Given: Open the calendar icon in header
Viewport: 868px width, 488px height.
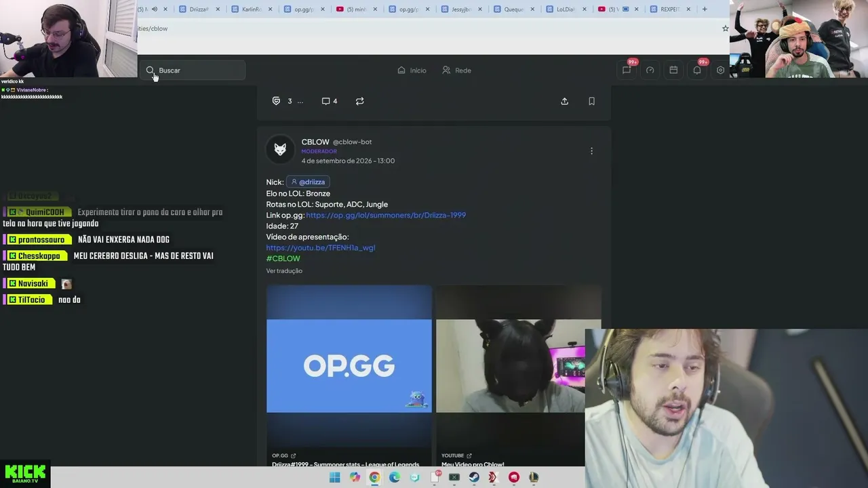Looking at the screenshot, I should 673,70.
